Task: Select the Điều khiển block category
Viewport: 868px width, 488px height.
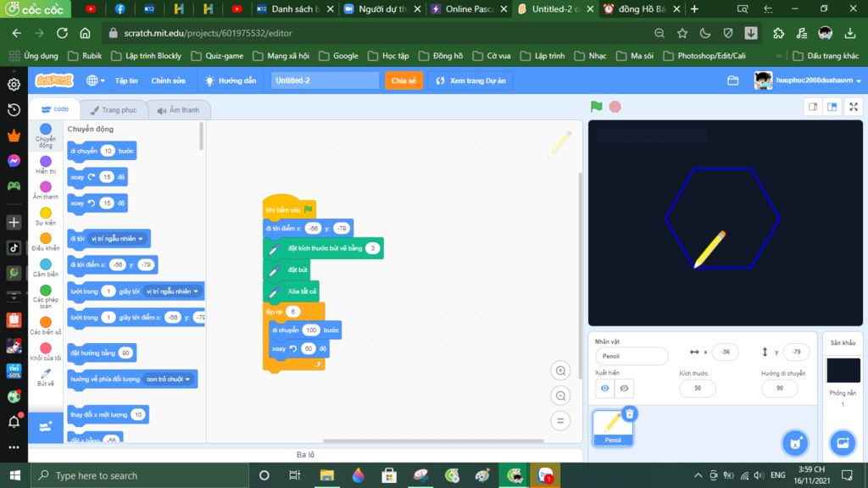Action: point(46,241)
